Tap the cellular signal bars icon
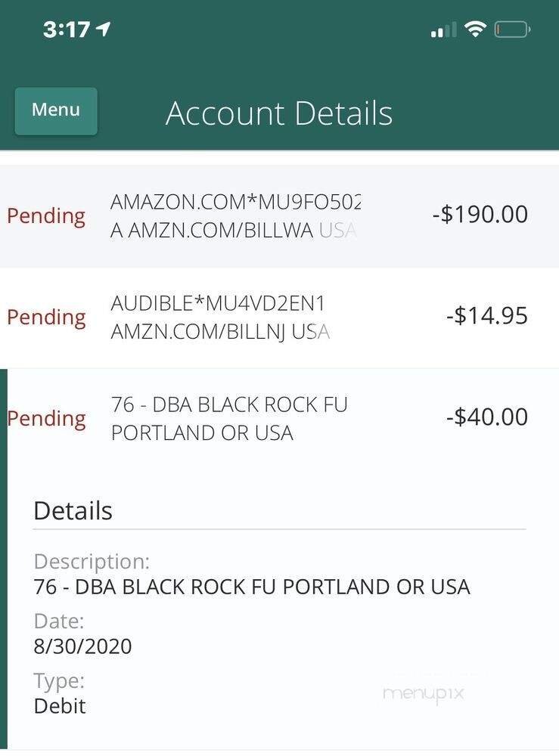Image resolution: width=559 pixels, height=756 pixels. [443, 30]
